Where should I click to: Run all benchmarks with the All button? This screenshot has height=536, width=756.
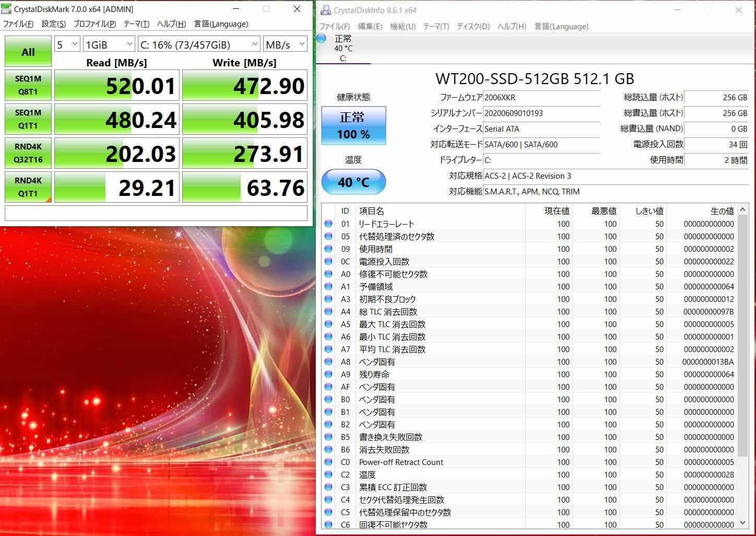coord(28,52)
